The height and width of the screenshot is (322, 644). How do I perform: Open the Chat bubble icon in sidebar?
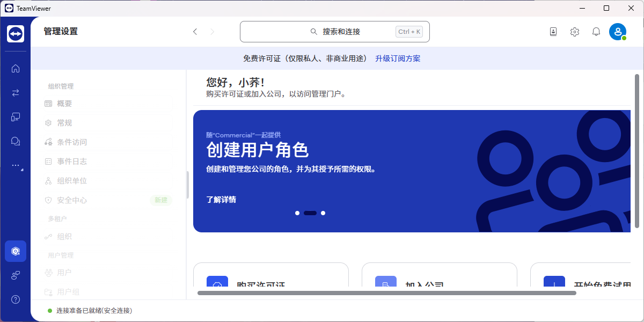(16, 141)
